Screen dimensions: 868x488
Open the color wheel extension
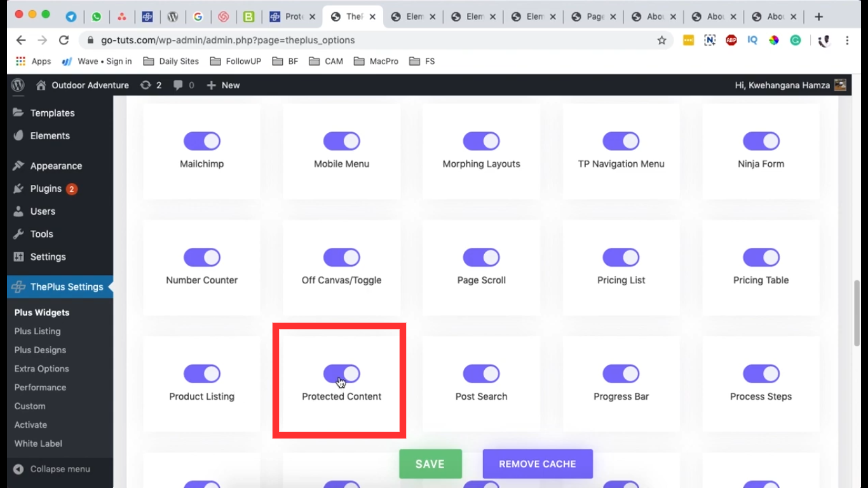pos(774,40)
